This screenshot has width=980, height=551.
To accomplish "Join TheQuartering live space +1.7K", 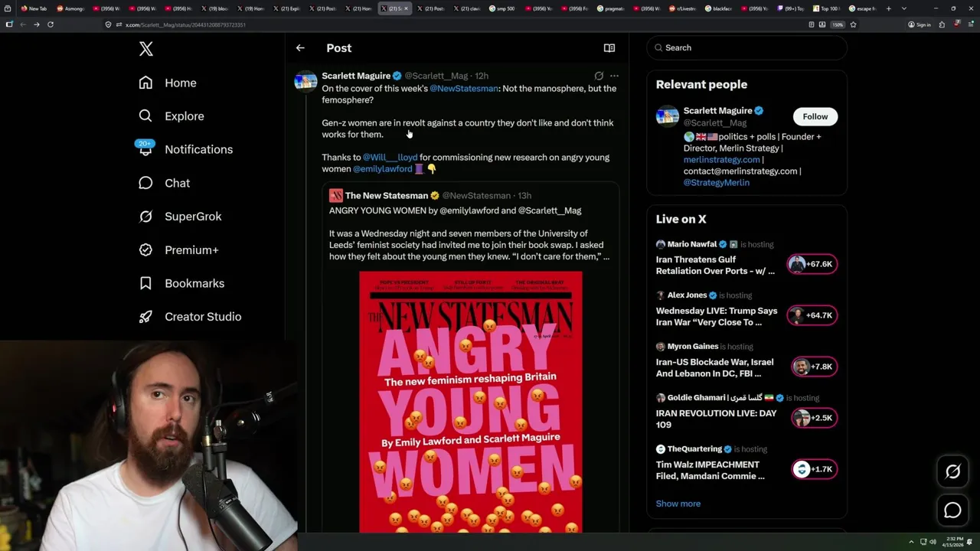I will [x=812, y=469].
